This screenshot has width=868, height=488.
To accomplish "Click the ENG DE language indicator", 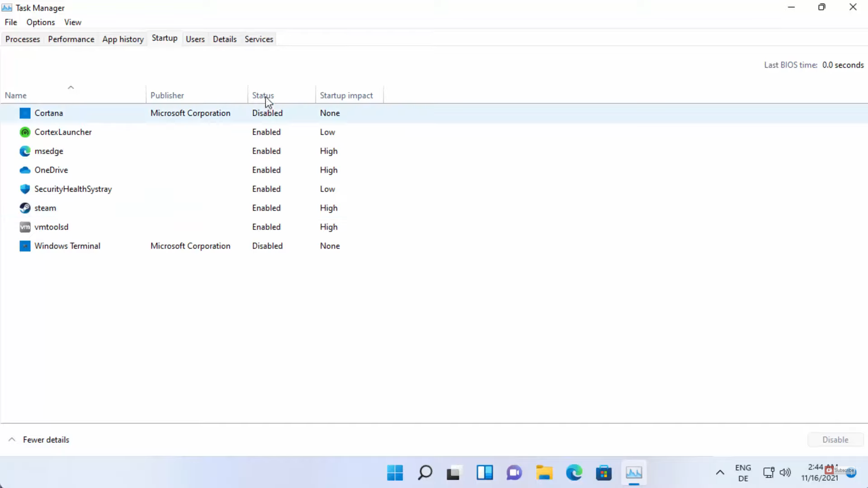I will pos(743,473).
